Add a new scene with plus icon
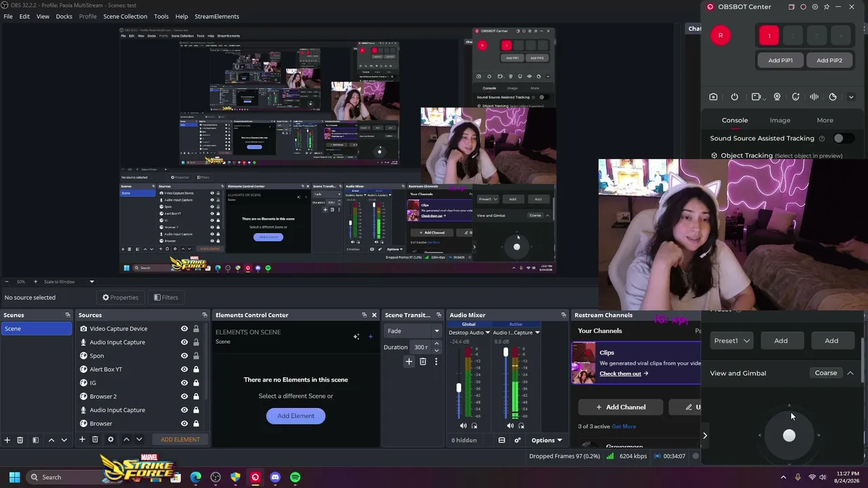The image size is (868, 488). point(7,440)
